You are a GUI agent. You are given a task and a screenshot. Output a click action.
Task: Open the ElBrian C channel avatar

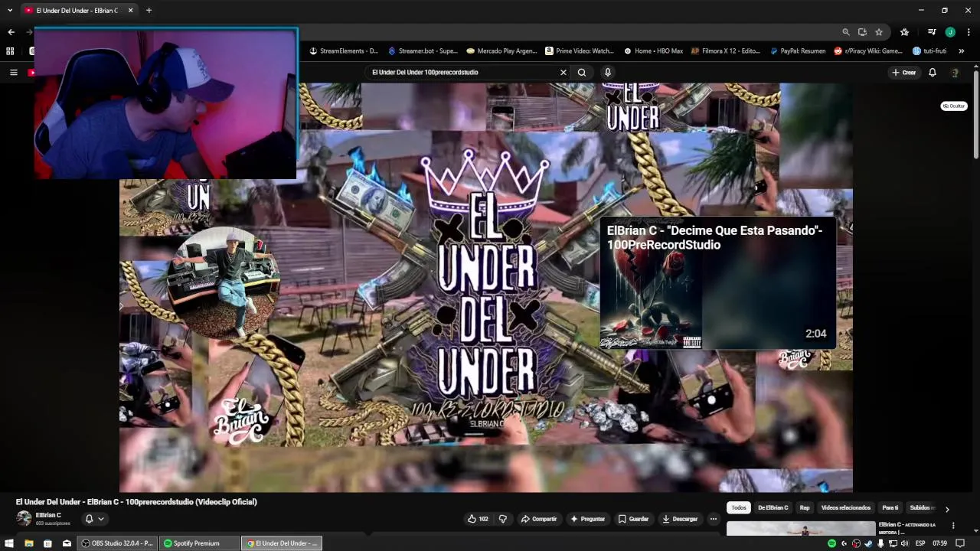pyautogui.click(x=24, y=519)
